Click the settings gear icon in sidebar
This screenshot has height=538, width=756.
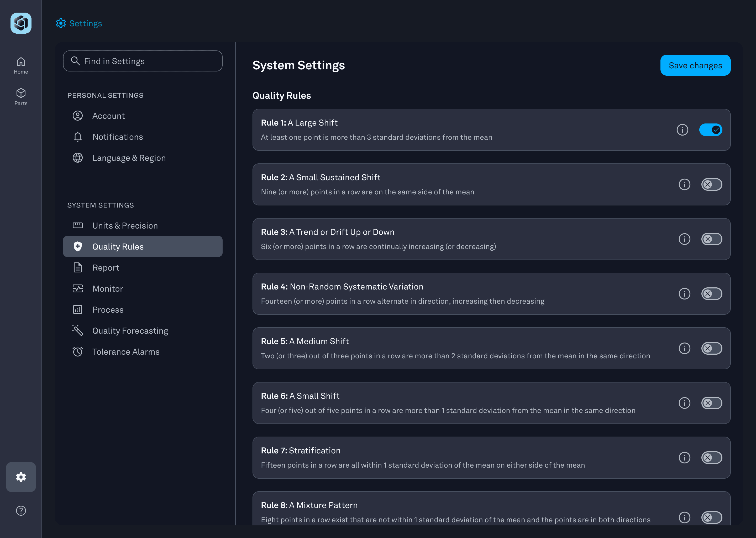[x=21, y=477]
